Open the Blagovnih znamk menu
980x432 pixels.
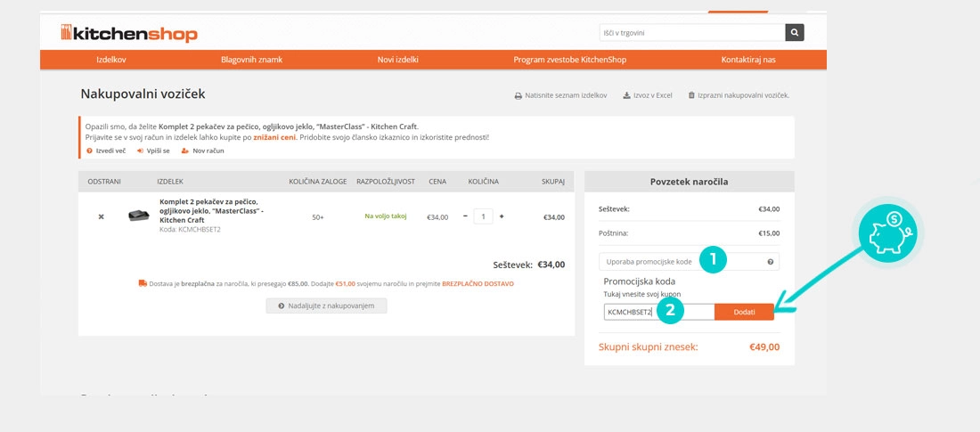point(251,60)
